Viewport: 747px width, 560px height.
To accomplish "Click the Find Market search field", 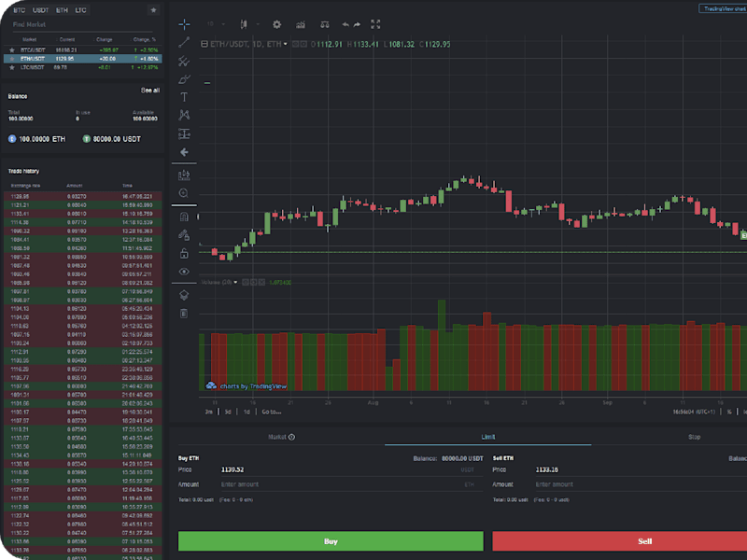I will click(83, 24).
